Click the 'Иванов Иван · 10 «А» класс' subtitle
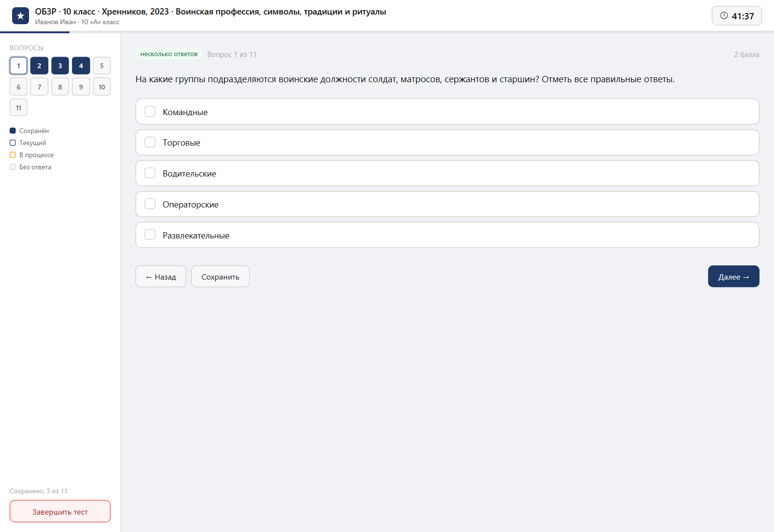 [77, 22]
